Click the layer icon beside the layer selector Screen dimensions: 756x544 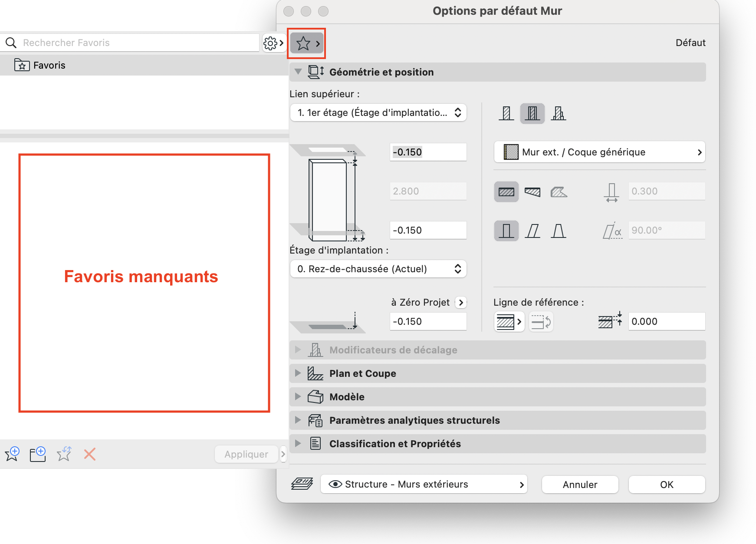(x=302, y=484)
